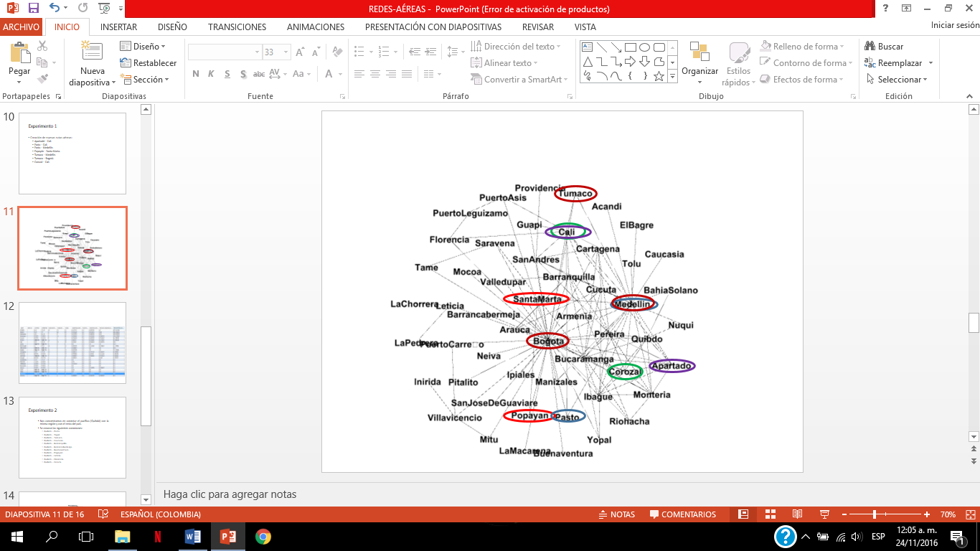980x551 pixels.
Task: Select slide 13 thumbnail Experimento 2
Action: (x=72, y=438)
